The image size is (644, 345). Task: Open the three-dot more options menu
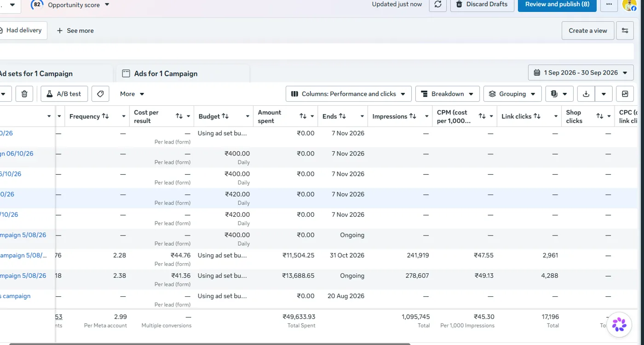[x=609, y=5]
